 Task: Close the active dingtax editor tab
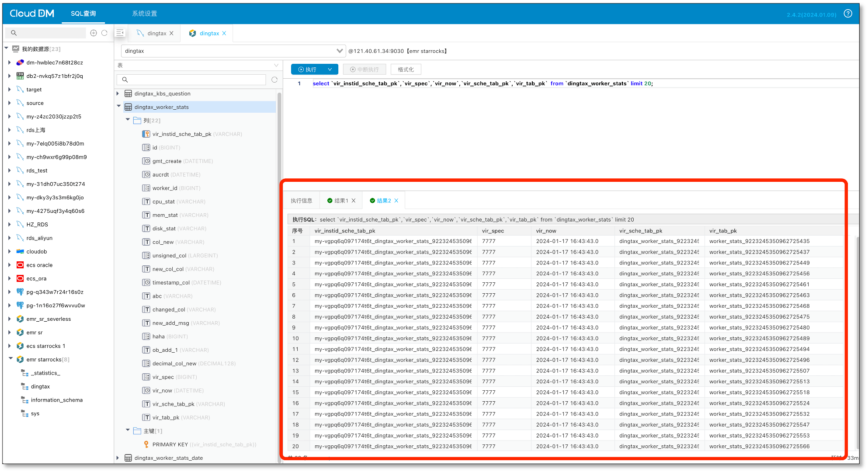click(x=224, y=33)
